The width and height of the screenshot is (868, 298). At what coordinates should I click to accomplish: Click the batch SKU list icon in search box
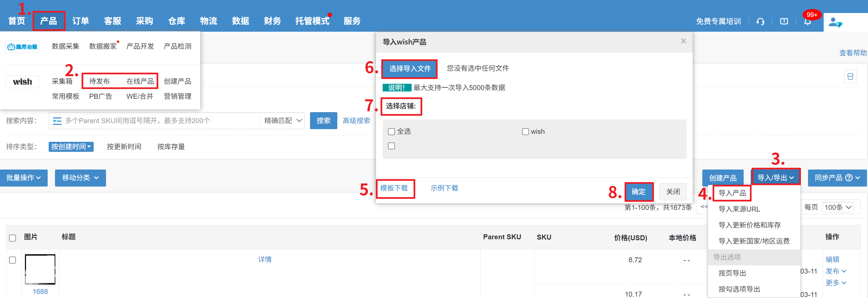coord(57,121)
